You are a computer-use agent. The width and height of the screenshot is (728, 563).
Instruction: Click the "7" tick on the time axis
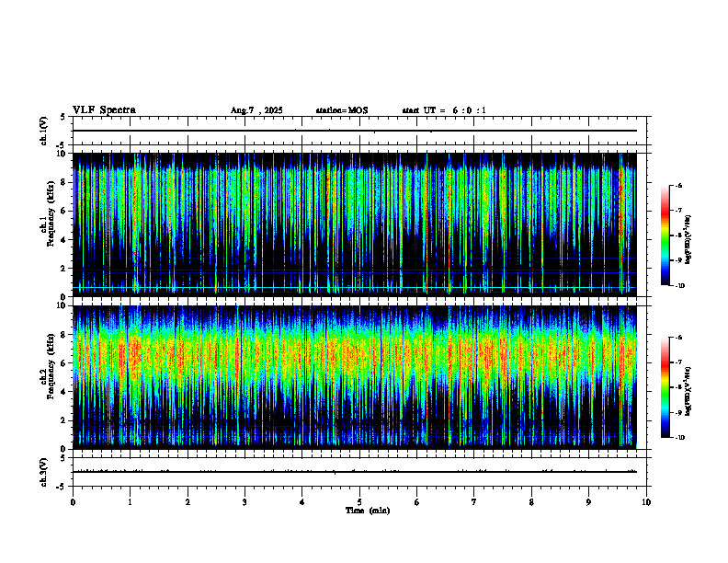[474, 502]
